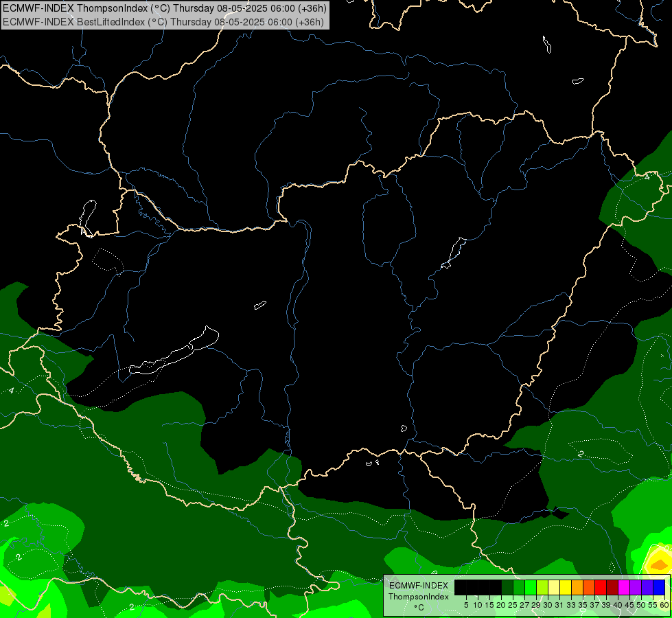
Task: Click the bright green 27-29 legend swatch
Action: 531,588
